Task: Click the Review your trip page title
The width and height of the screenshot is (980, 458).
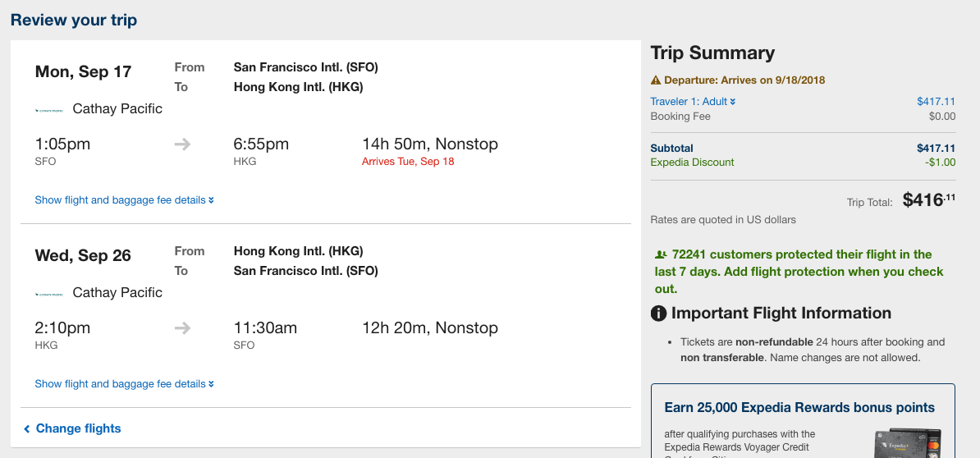Action: 74,21
